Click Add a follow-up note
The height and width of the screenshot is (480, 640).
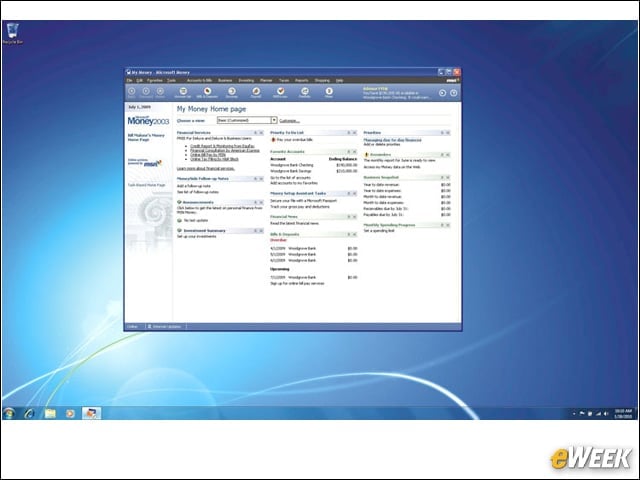(194, 186)
